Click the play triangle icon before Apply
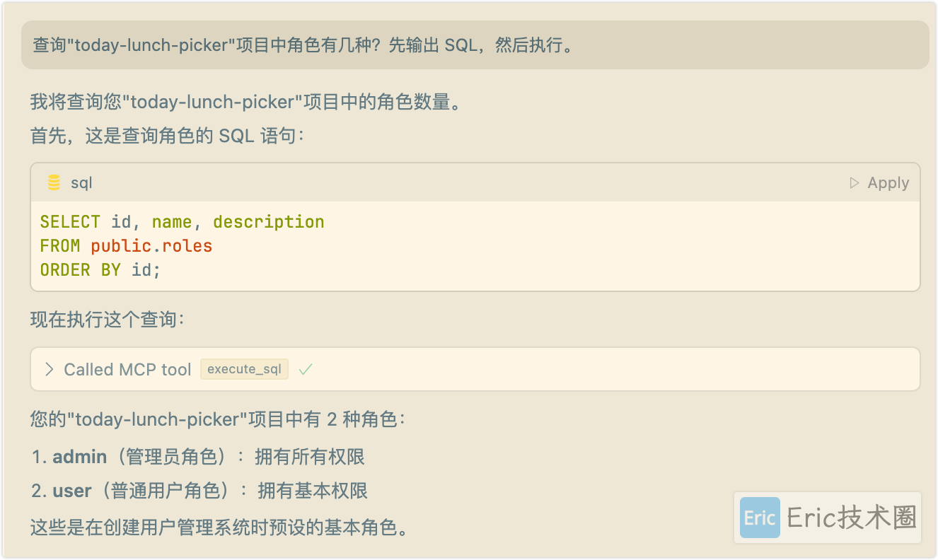Screen dimensions: 938x560 pyautogui.click(x=855, y=183)
